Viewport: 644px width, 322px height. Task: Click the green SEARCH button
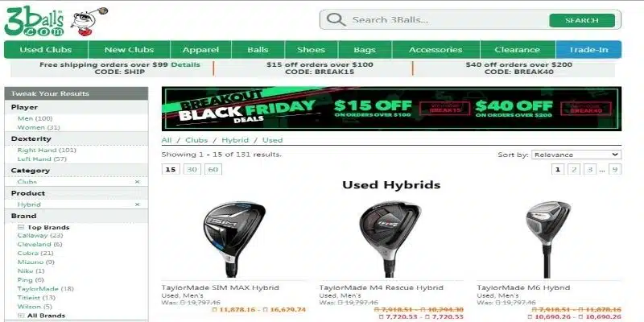point(581,20)
